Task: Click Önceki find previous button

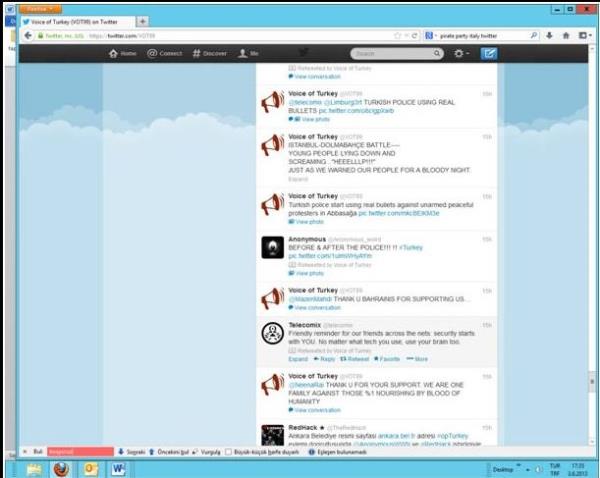Action: click(x=169, y=452)
